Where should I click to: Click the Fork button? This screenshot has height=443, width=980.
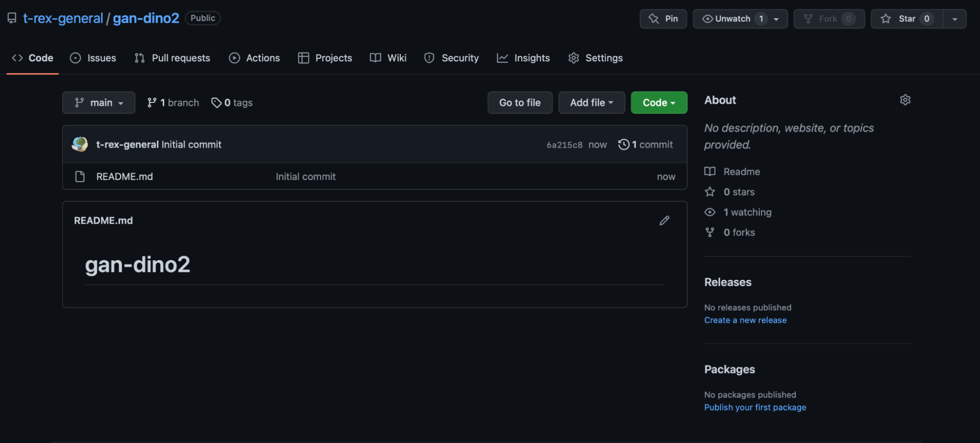point(829,19)
